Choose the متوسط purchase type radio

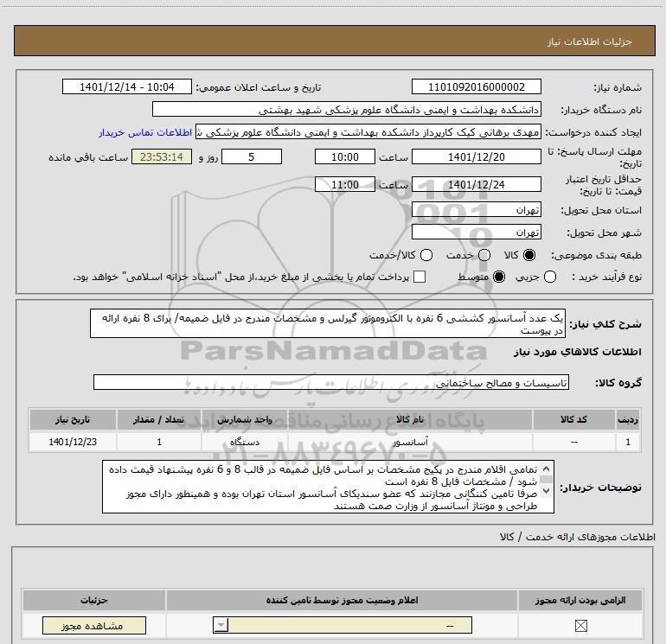(499, 277)
